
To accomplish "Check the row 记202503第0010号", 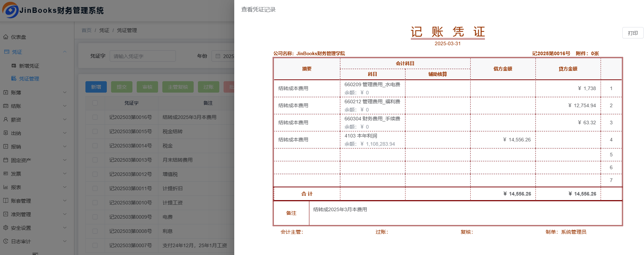I will [95, 202].
